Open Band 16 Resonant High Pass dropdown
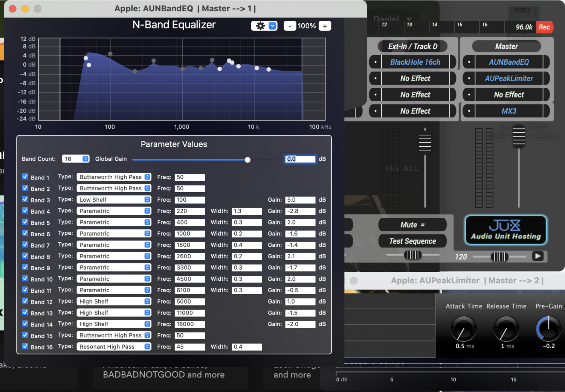The image size is (565, 392). pos(114,346)
